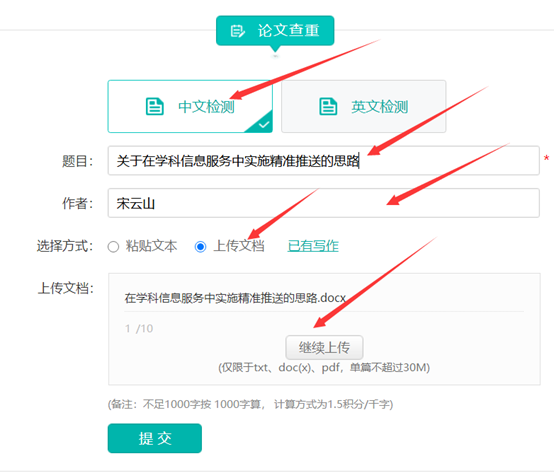The image size is (554, 473).
Task: Click the 中文检测 document icon
Action: (x=154, y=106)
